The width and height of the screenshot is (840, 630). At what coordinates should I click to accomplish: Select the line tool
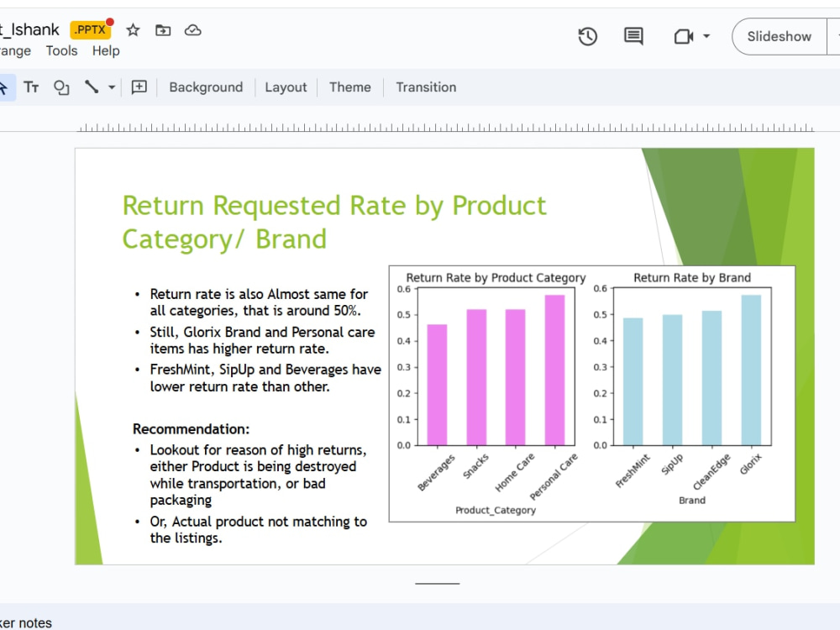(92, 87)
